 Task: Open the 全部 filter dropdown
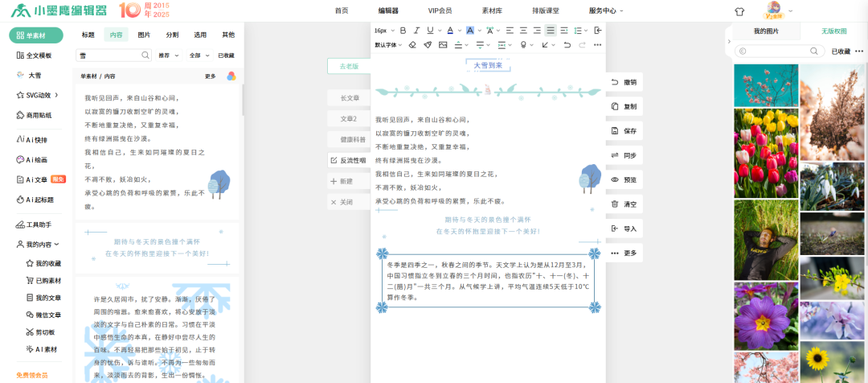point(199,56)
